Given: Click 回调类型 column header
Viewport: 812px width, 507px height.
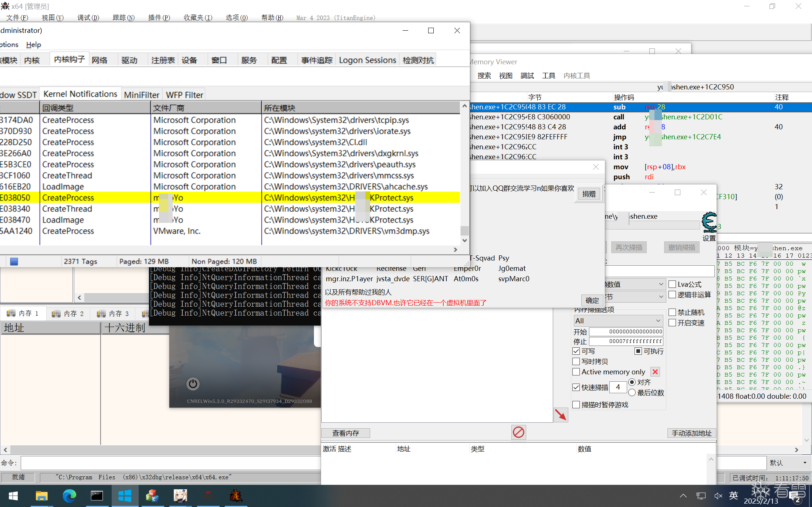Looking at the screenshot, I should [95, 108].
